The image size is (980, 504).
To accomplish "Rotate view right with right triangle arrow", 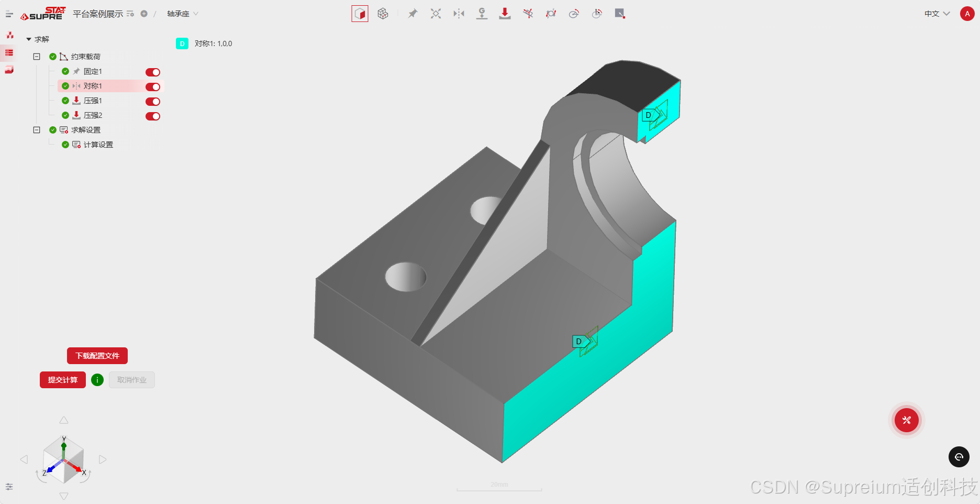I will tap(103, 459).
